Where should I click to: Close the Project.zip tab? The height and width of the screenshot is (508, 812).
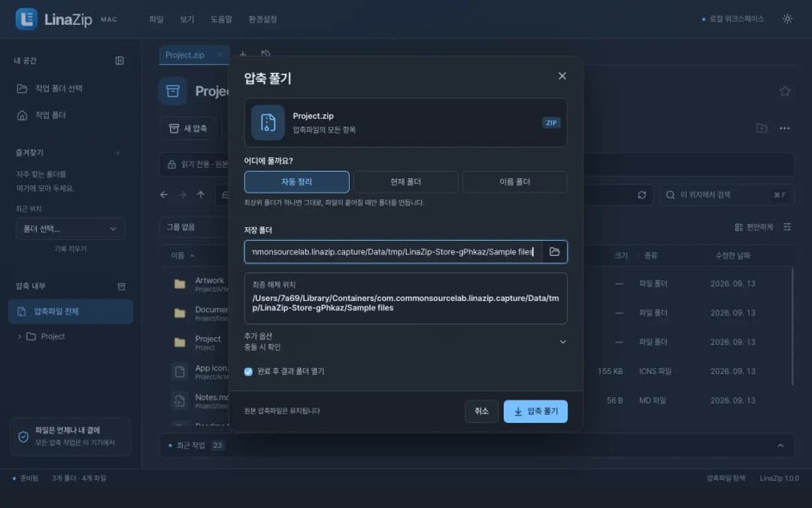point(220,55)
